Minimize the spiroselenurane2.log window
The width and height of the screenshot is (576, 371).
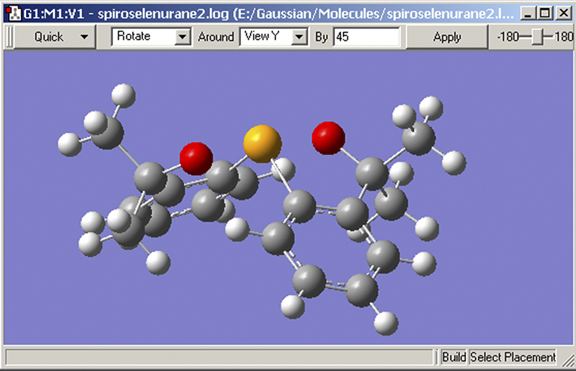(528, 13)
